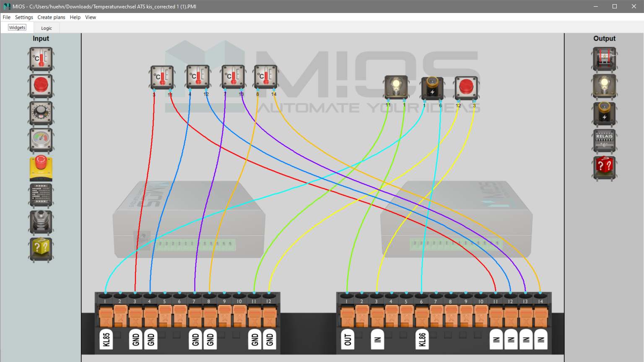Click the GND label under left terminal 3
This screenshot has width=644, height=362.
click(x=136, y=339)
